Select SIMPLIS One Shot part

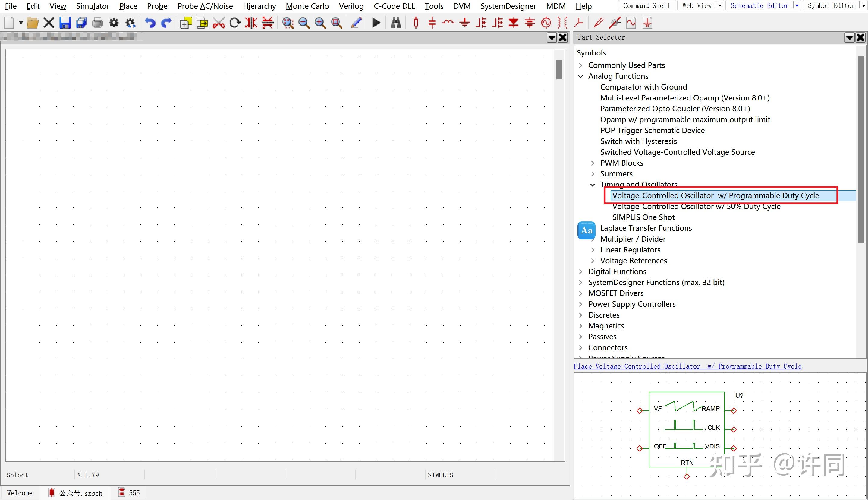pyautogui.click(x=643, y=217)
